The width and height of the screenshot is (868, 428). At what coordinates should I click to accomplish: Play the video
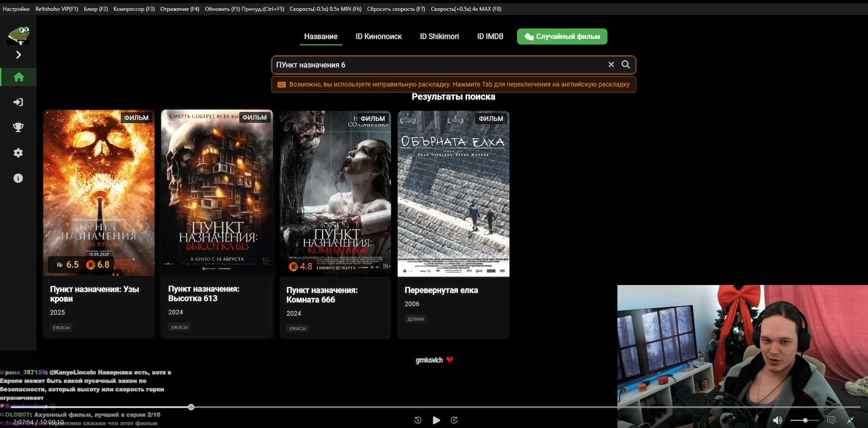[436, 420]
